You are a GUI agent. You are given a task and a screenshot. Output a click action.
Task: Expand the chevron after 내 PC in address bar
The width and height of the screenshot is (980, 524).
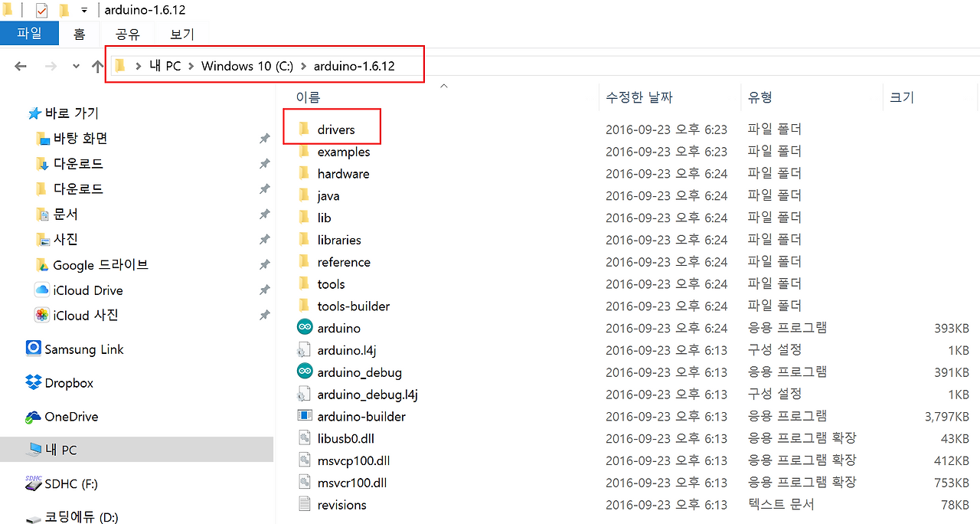pos(191,67)
